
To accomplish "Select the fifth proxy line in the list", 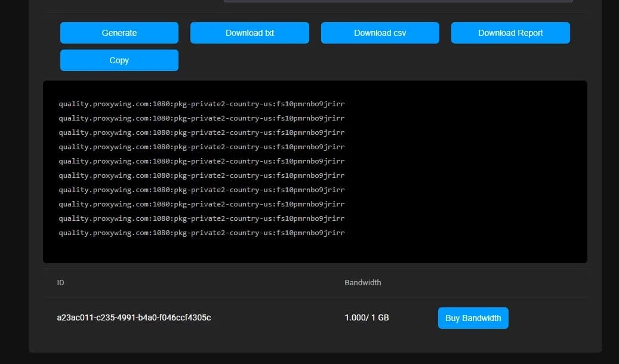I will point(201,161).
